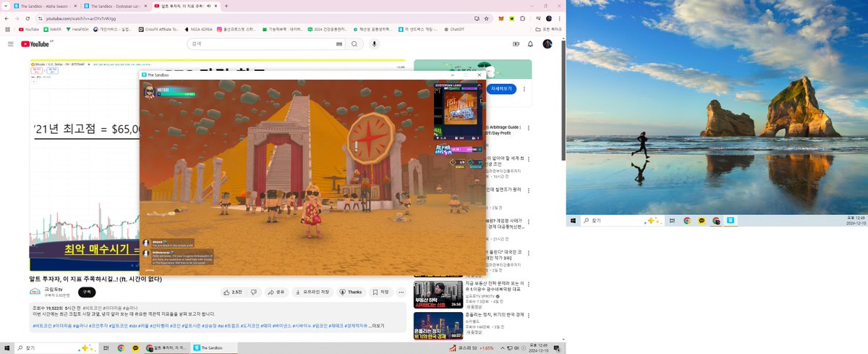The height and width of the screenshot is (354, 868).
Task: Open the YouTube bookmark in bookmarks bar
Action: (x=29, y=30)
